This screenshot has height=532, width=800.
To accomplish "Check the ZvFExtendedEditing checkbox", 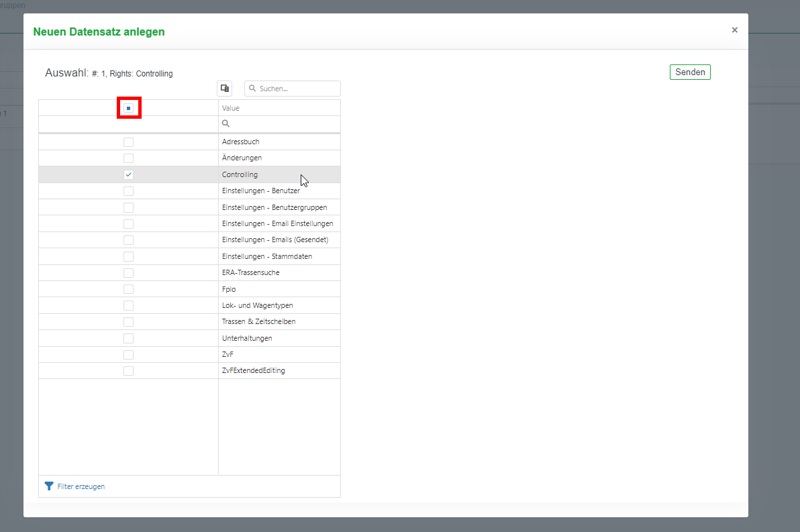I will (129, 371).
